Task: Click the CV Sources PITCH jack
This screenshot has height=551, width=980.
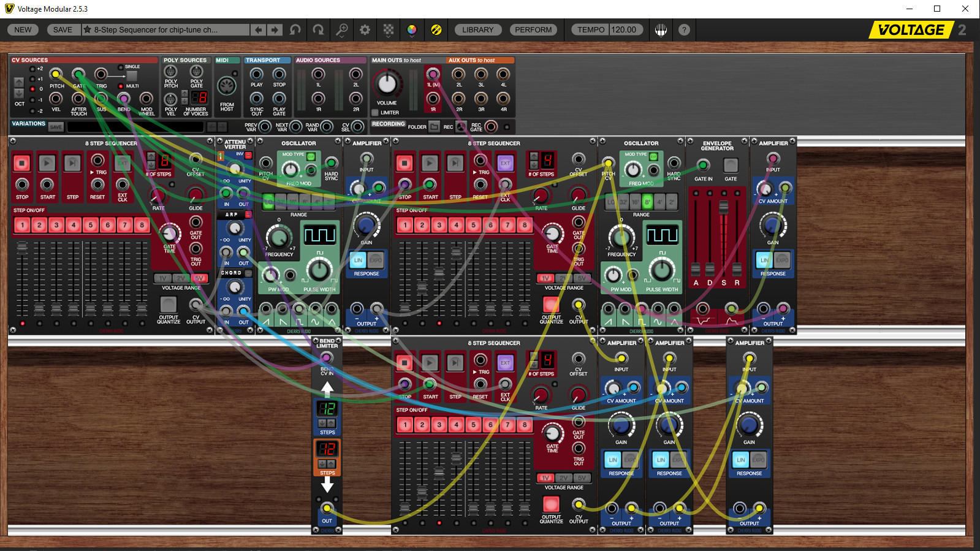Action: pos(56,75)
